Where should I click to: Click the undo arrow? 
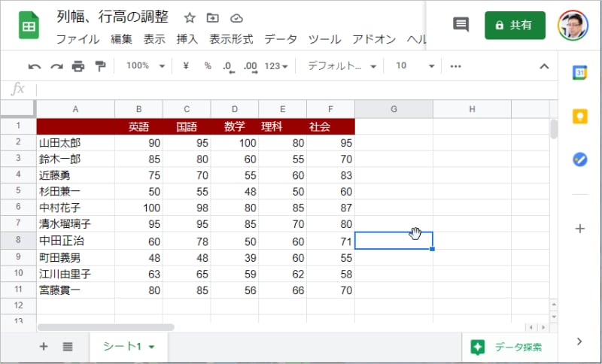point(34,67)
